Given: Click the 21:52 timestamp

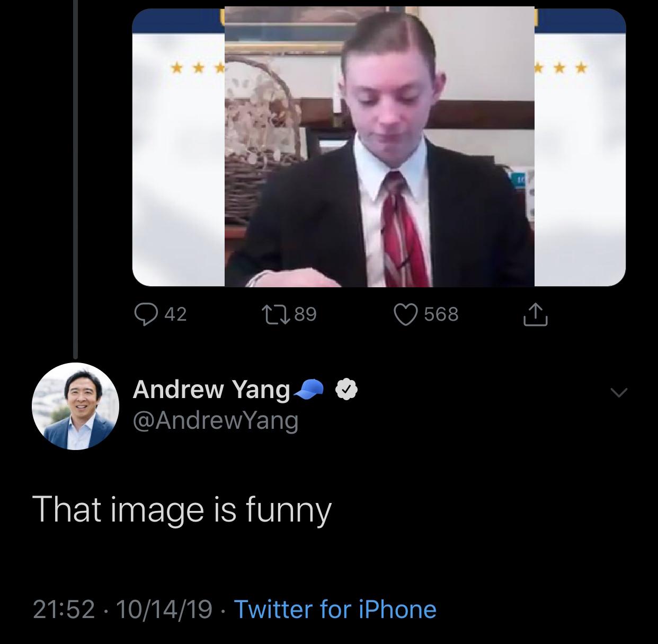Looking at the screenshot, I should point(64,609).
